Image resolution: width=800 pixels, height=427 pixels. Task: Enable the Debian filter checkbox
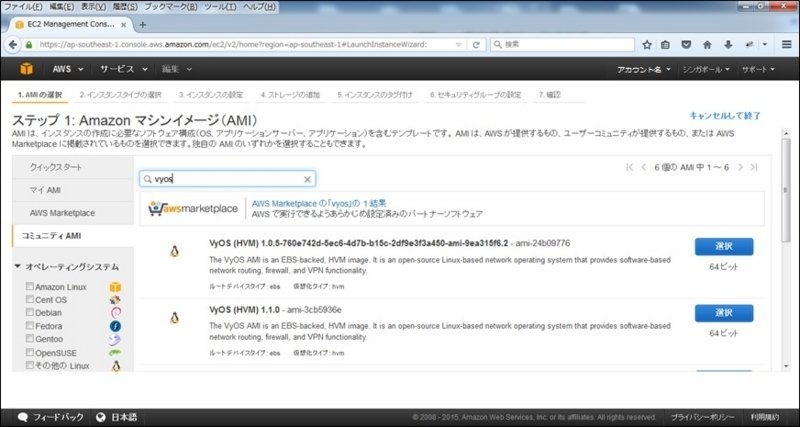pos(28,313)
